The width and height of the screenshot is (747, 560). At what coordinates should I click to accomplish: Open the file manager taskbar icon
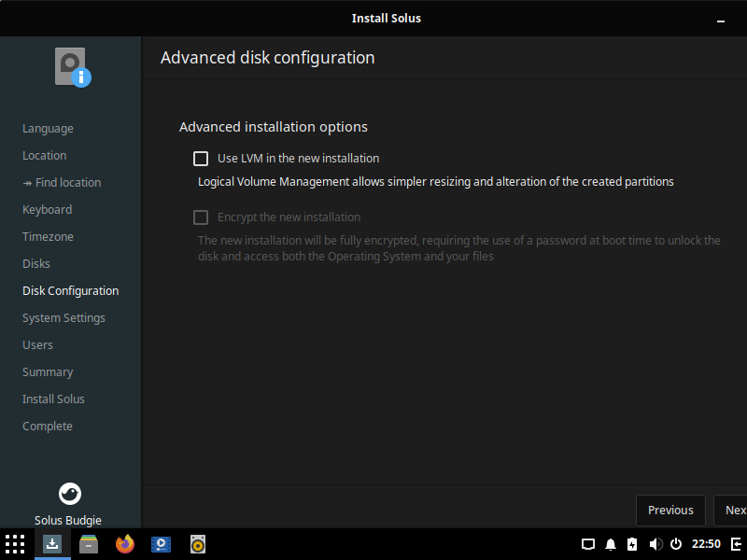click(x=89, y=544)
